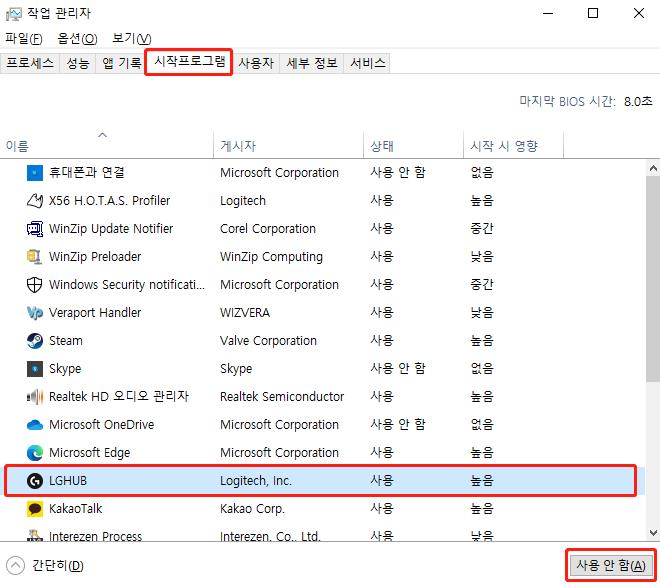The image size is (660, 588).
Task: Click Microsoft OneDrive row 사용 안 함 status
Action: [398, 425]
